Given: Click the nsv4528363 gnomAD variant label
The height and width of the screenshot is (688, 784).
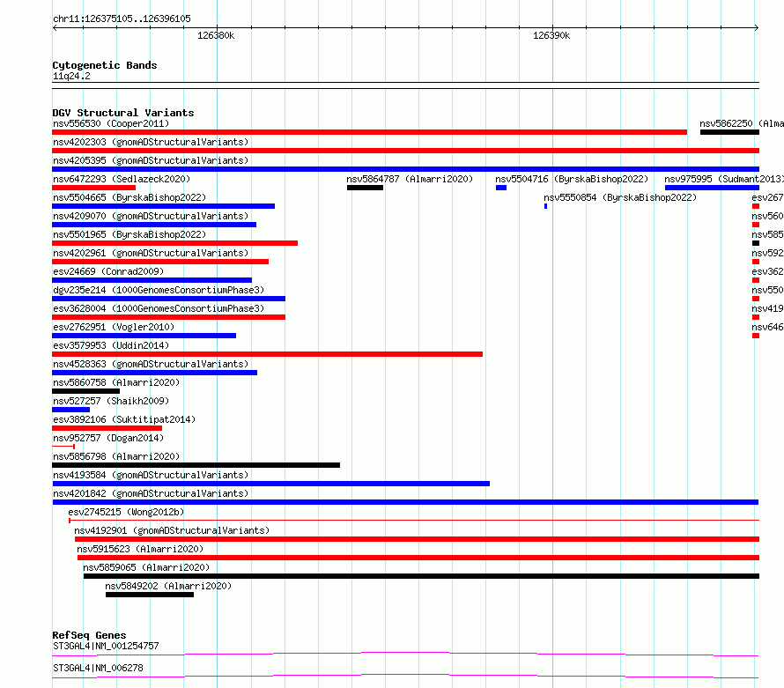Looking at the screenshot, I should coord(151,364).
